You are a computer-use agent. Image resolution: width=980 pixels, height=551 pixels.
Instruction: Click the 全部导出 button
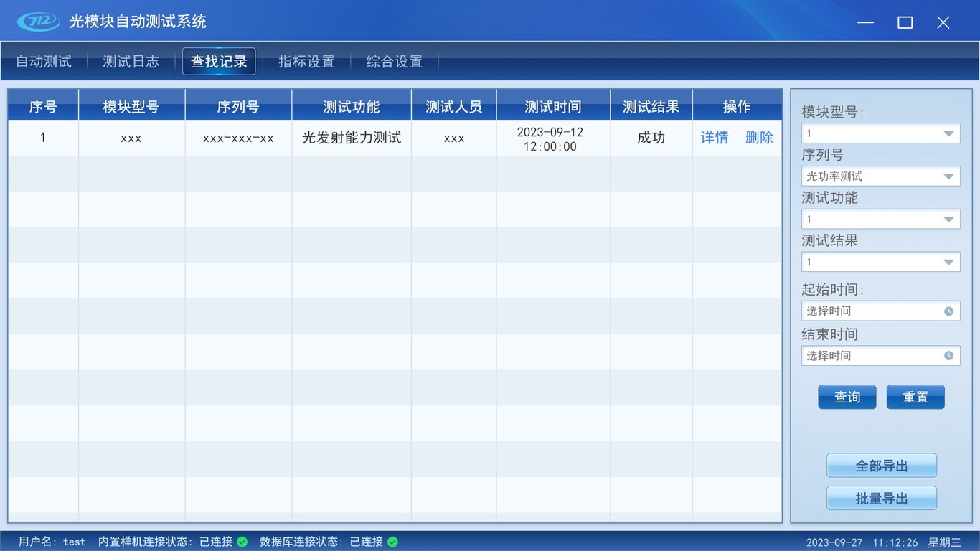(882, 466)
